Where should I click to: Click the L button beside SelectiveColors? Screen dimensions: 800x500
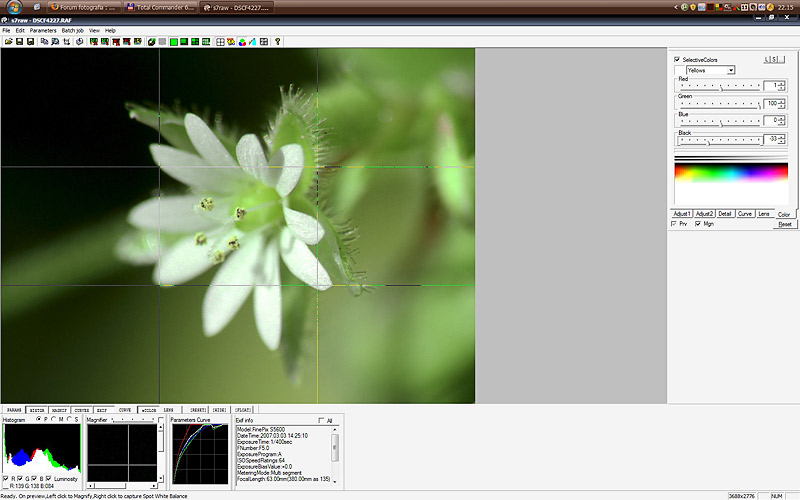click(767, 59)
